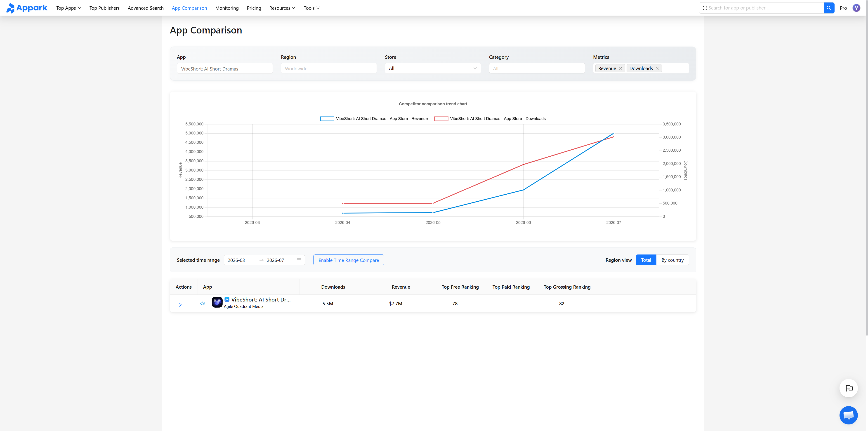Click the 5.5M downloads value
The image size is (868, 431).
pyautogui.click(x=328, y=304)
